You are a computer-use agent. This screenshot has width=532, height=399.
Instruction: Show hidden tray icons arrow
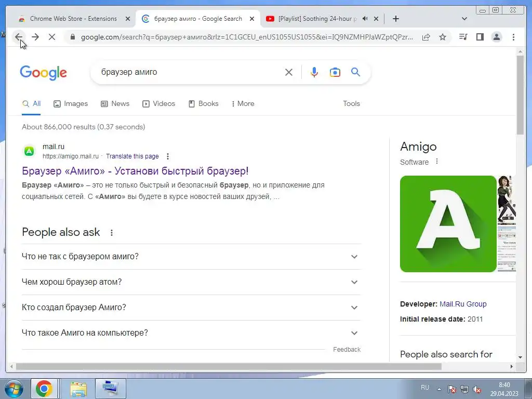click(439, 389)
